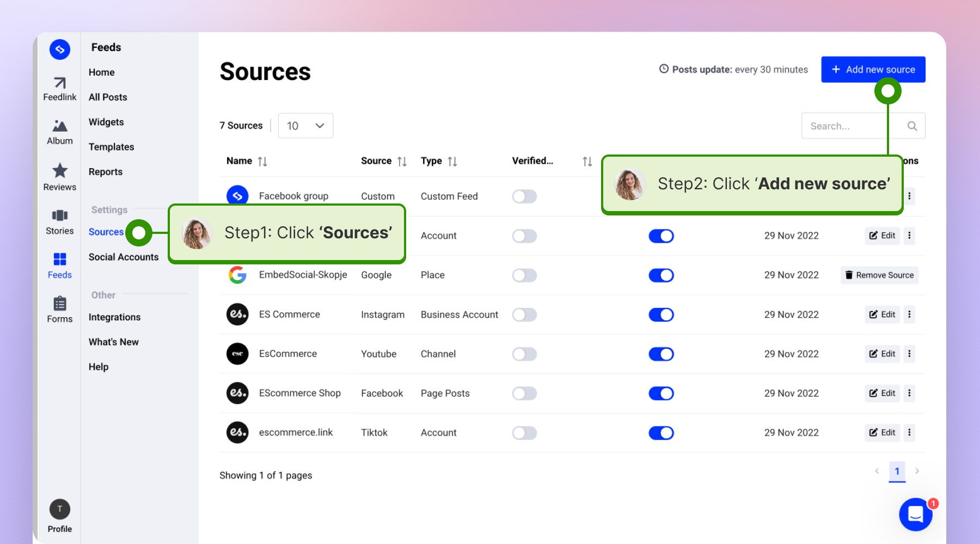Screen dimensions: 980x544
Task: Select the Stories icon in sidebar
Action: [59, 216]
